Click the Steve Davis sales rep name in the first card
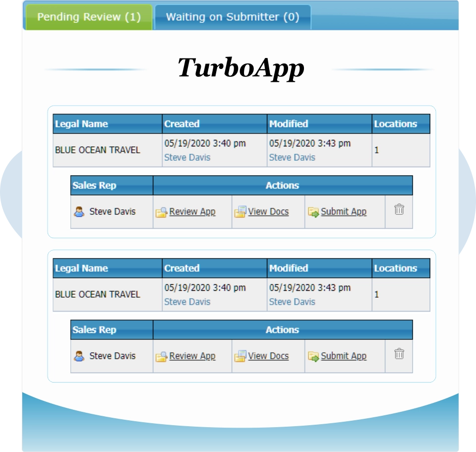Viewport: 476px width, 452px height. click(x=113, y=211)
